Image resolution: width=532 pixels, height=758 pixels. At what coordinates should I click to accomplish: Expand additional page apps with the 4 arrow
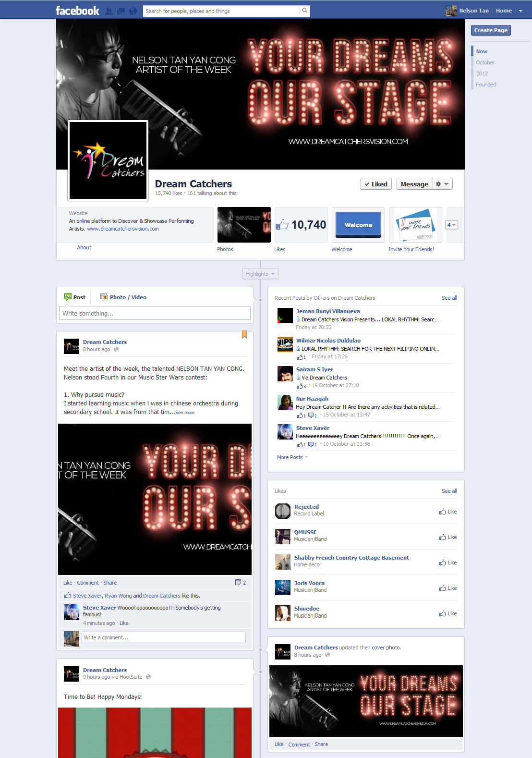click(452, 225)
